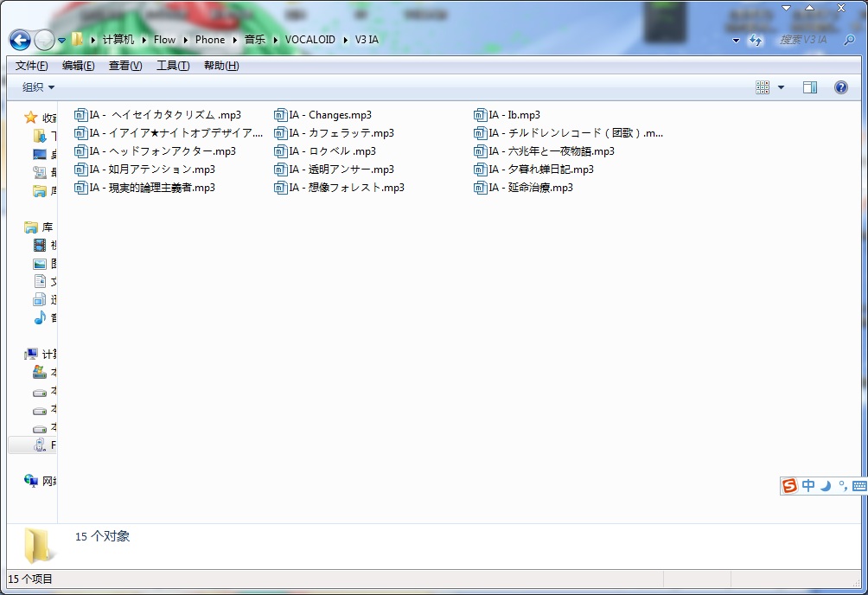Click the video library filmstrip icon
Screen dimensions: 868x595
[x=39, y=245]
